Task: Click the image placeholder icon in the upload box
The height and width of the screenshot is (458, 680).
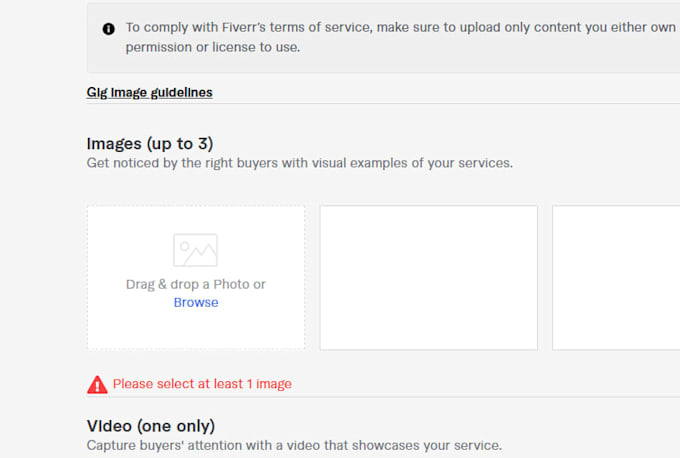Action: point(195,250)
